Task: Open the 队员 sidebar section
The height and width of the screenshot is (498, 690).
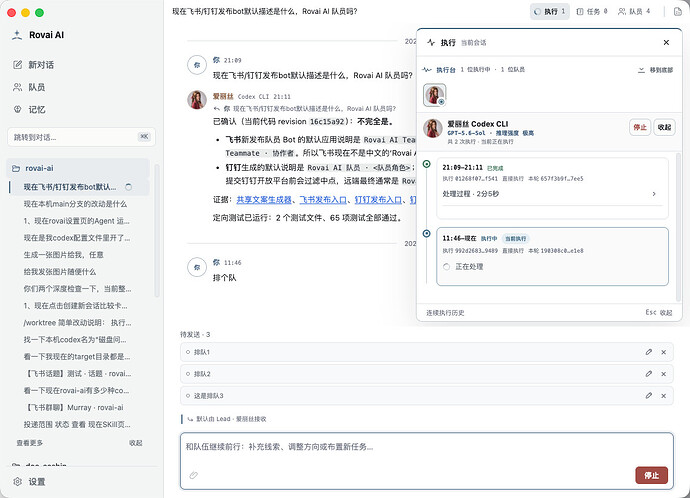Action: 29,87
